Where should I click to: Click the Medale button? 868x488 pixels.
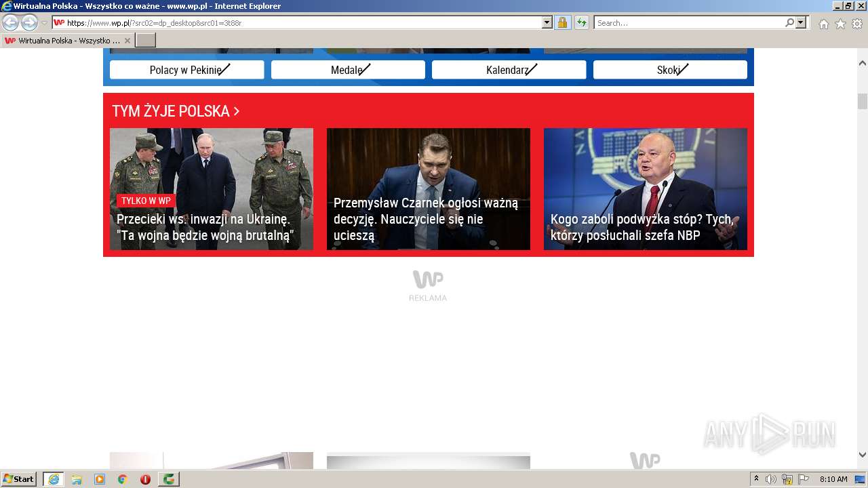click(x=348, y=70)
